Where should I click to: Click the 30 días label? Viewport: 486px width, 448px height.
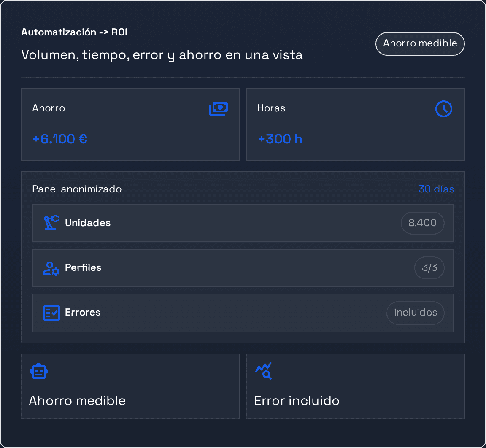tap(436, 189)
